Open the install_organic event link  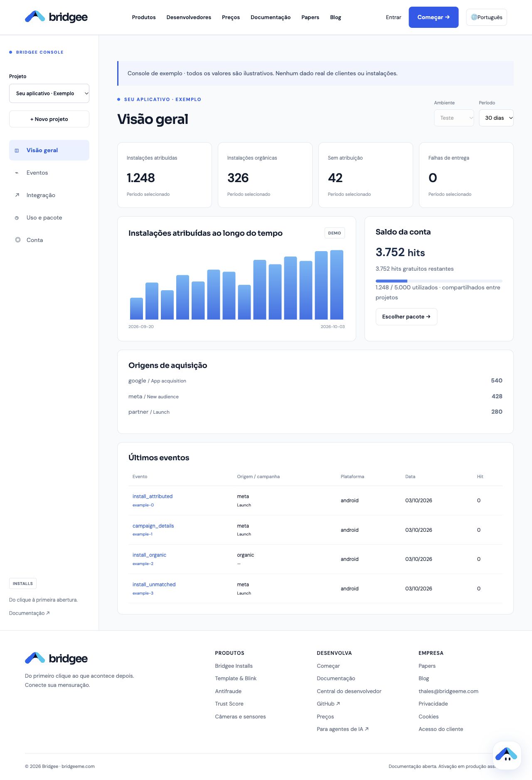(149, 555)
